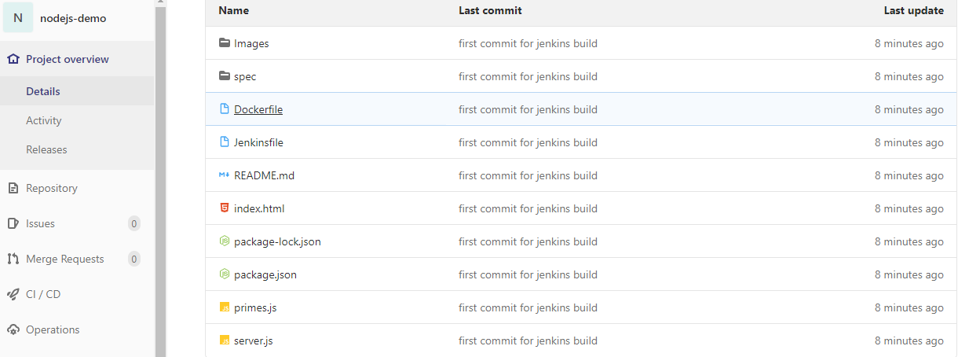Click the spec folder icon
The height and width of the screenshot is (357, 980).
click(x=224, y=76)
